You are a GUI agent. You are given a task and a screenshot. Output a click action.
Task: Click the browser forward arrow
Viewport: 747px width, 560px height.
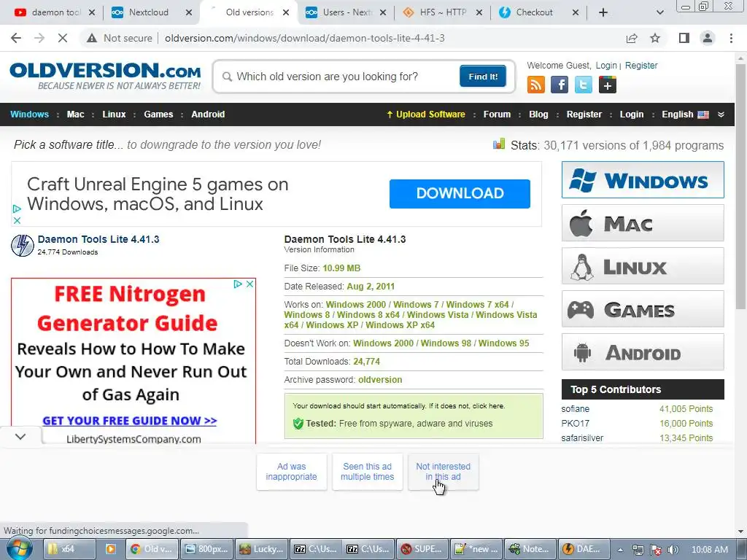(39, 38)
